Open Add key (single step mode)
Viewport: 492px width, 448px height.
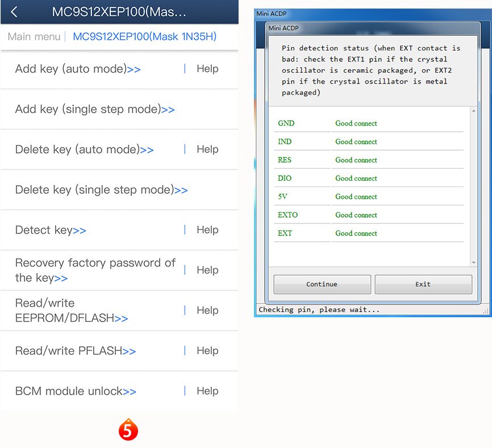pos(95,109)
